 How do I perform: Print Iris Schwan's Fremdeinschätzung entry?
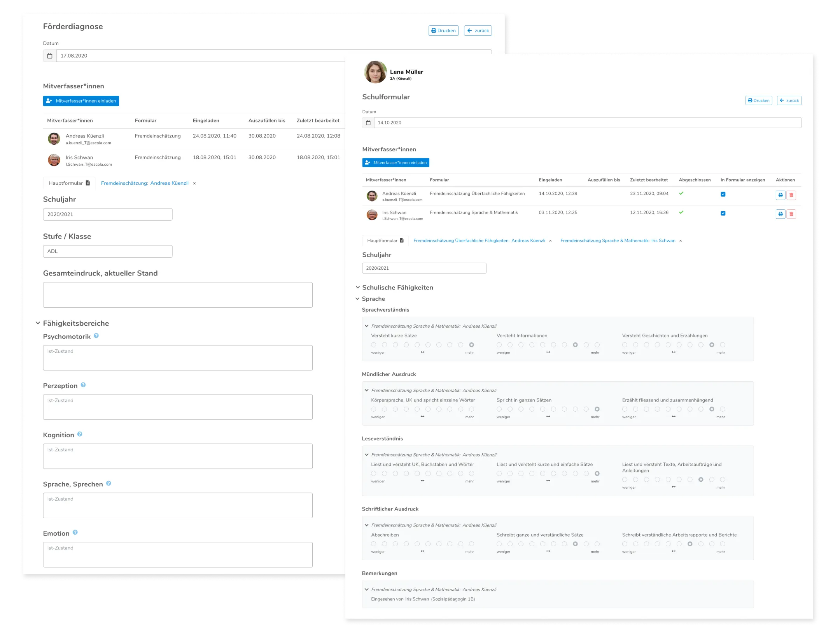click(780, 214)
